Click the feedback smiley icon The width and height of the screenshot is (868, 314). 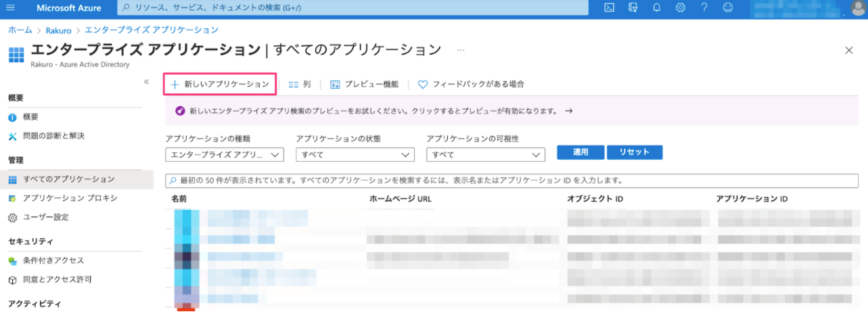(x=728, y=8)
